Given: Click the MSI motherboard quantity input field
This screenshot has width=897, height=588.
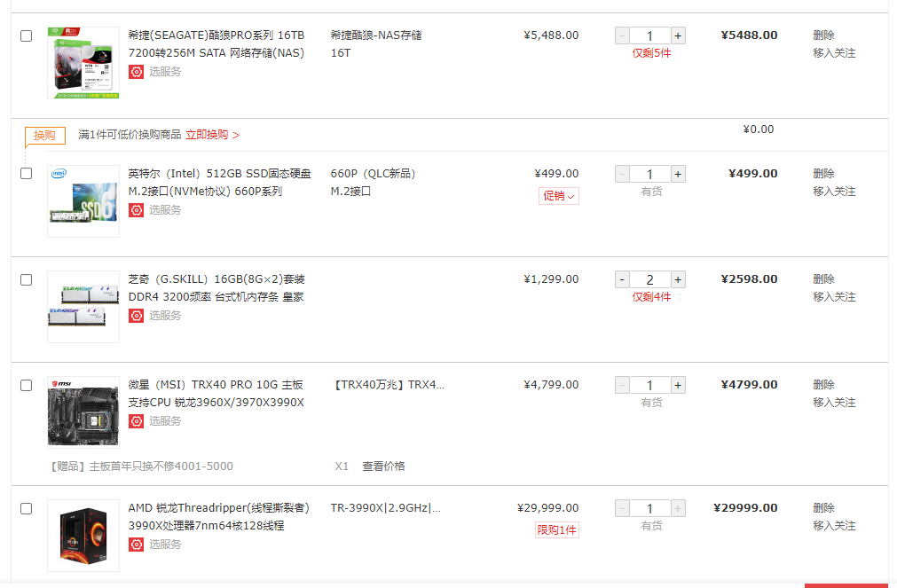Looking at the screenshot, I should [649, 385].
